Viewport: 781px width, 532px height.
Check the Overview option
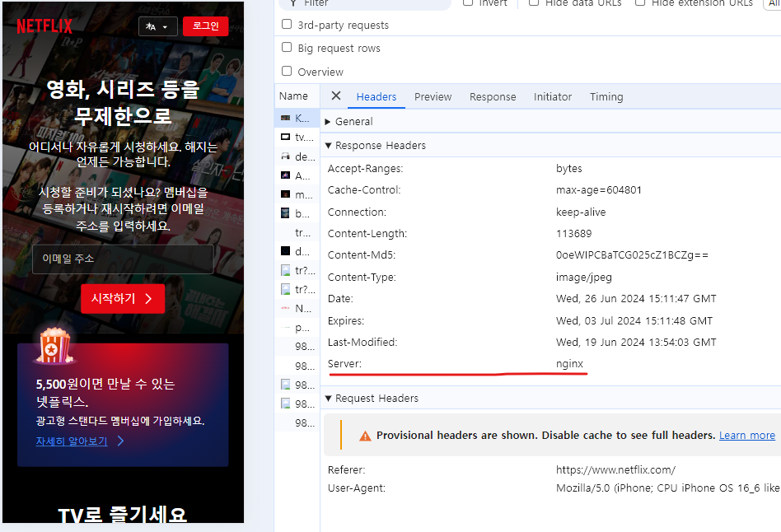287,72
